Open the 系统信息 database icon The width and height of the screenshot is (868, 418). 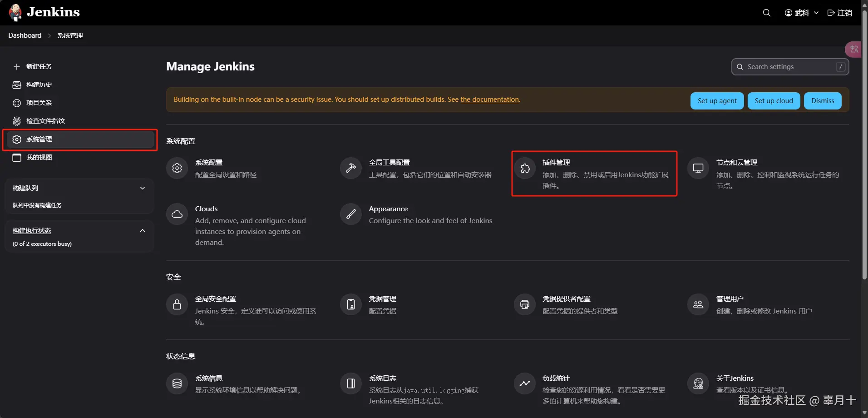coord(177,384)
